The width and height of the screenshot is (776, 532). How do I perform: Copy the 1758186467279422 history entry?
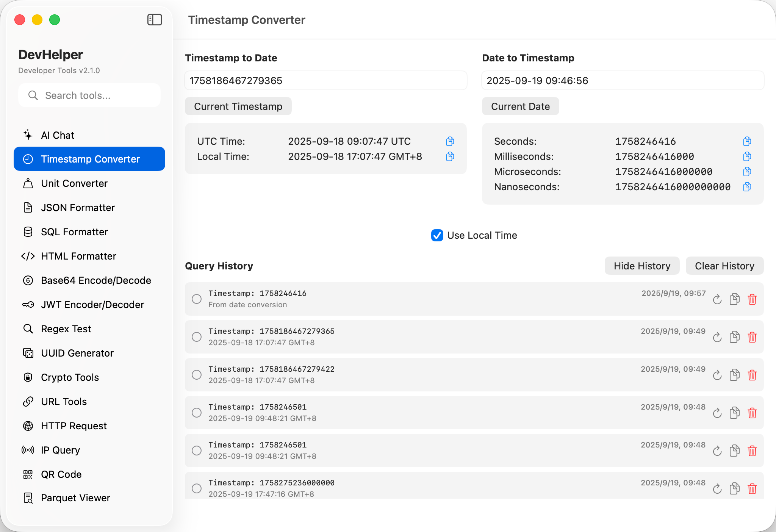tap(734, 375)
